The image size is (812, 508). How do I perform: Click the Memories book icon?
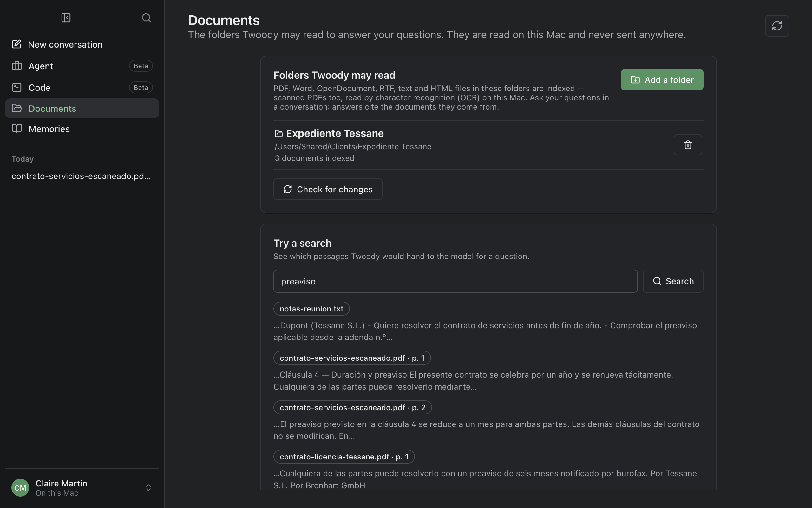tap(17, 129)
